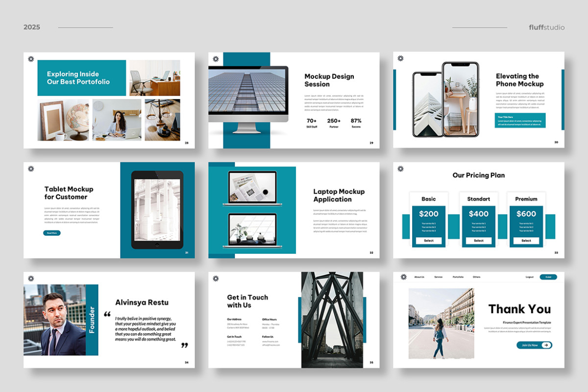This screenshot has height=392, width=588.
Task: Click the starburst logo on Get in Touch slide
Action: 216,278
